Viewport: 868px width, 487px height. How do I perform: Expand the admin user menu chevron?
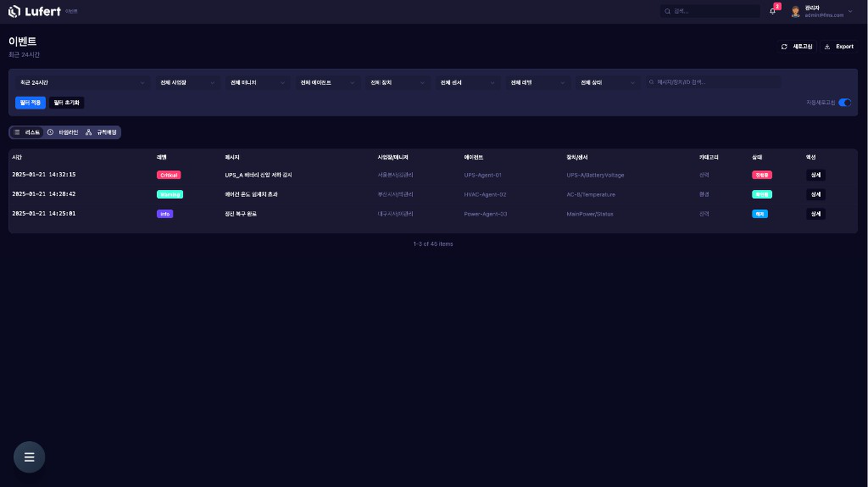[850, 11]
